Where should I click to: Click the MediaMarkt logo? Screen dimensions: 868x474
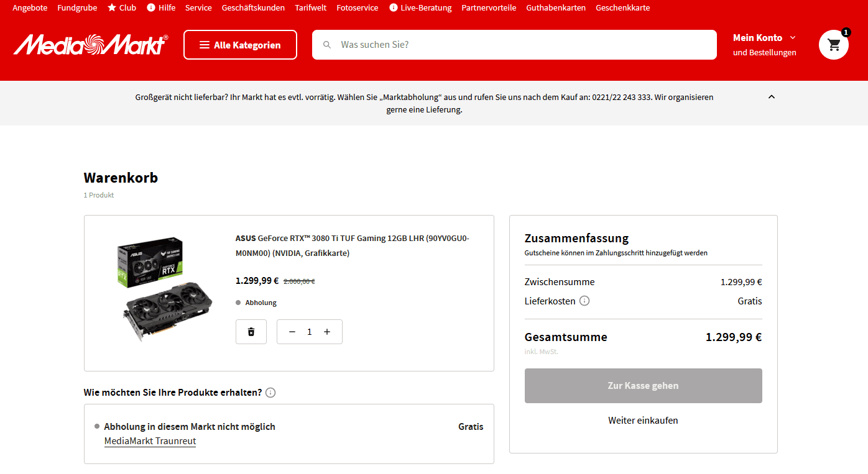click(x=91, y=45)
